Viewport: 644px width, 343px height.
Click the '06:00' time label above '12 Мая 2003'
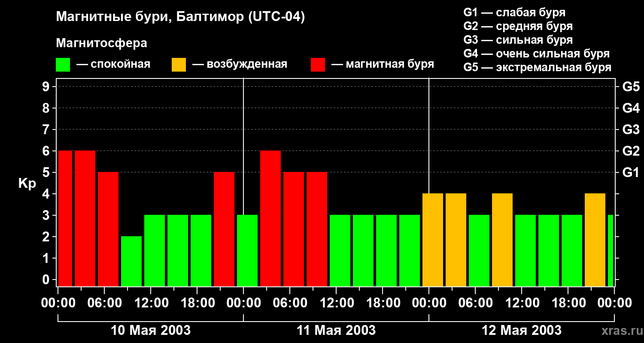point(475,303)
